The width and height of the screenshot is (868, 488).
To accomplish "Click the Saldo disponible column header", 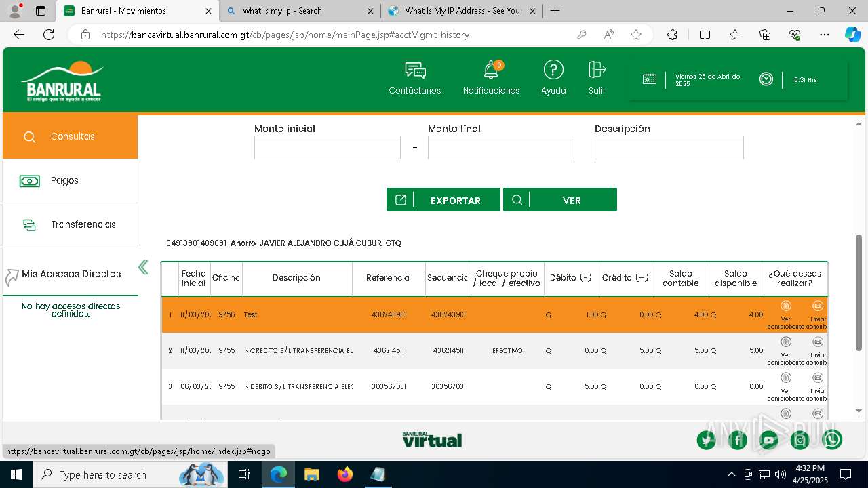I will (736, 279).
